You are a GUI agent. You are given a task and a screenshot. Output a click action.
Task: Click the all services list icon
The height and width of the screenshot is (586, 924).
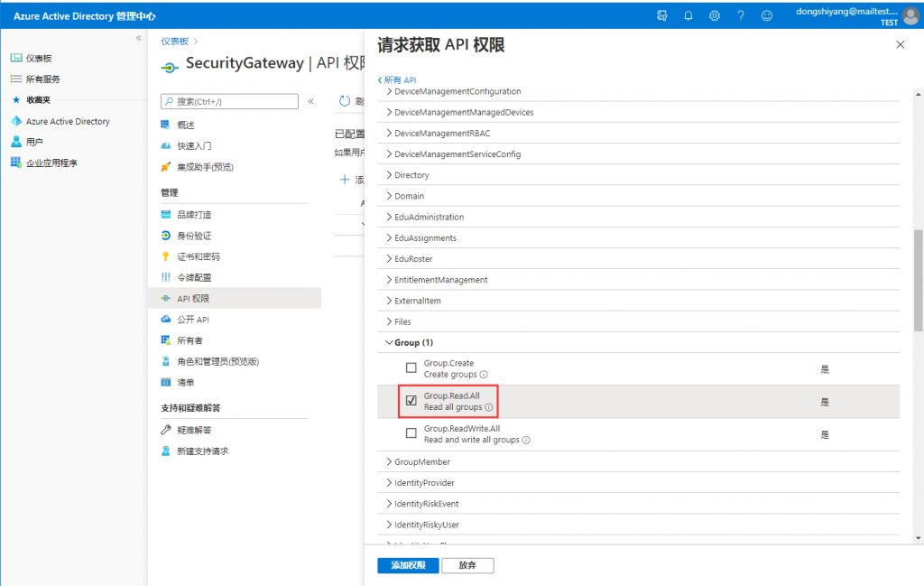tap(16, 79)
